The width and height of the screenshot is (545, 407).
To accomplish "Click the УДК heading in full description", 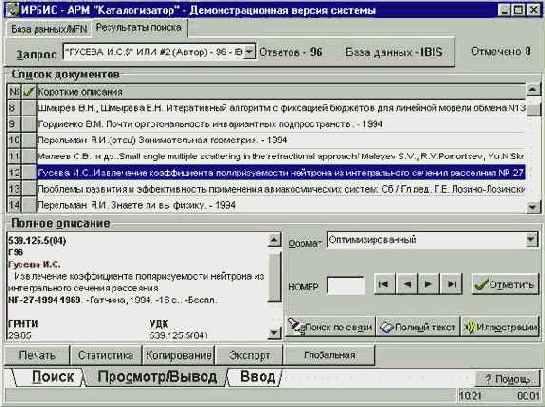I will [x=159, y=324].
